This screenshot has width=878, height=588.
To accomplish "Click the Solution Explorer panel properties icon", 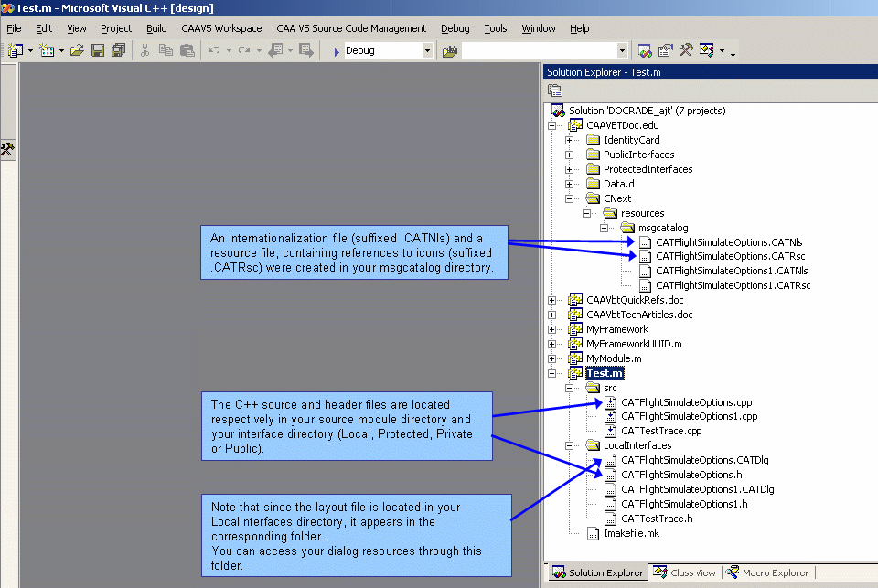I will [555, 91].
